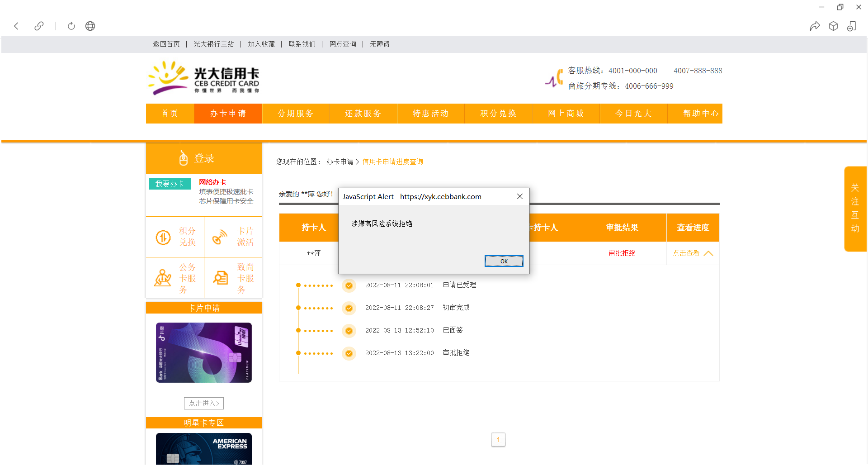
Task: Open the 关注互动 side tab
Action: coord(855,209)
